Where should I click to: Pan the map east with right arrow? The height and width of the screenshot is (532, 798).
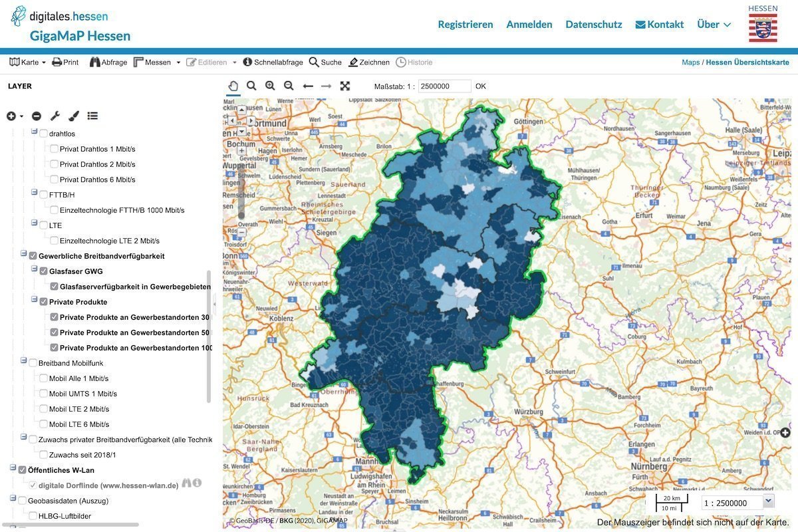point(251,121)
